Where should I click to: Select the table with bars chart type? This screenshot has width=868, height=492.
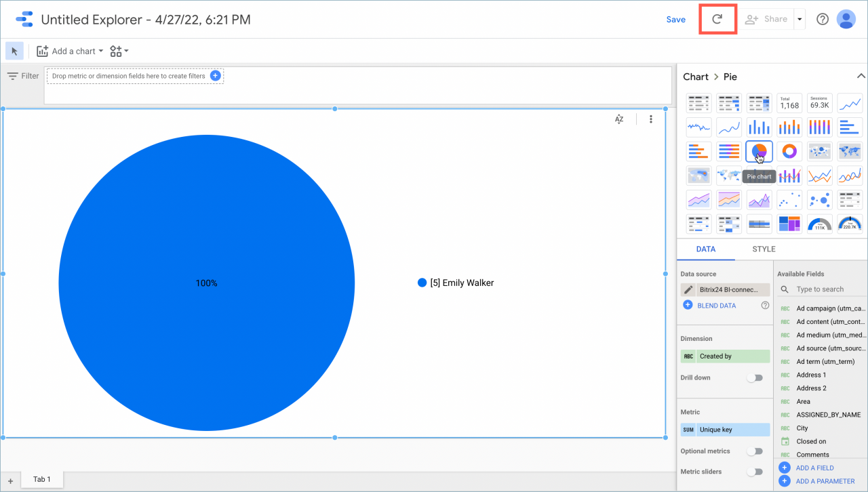point(729,104)
